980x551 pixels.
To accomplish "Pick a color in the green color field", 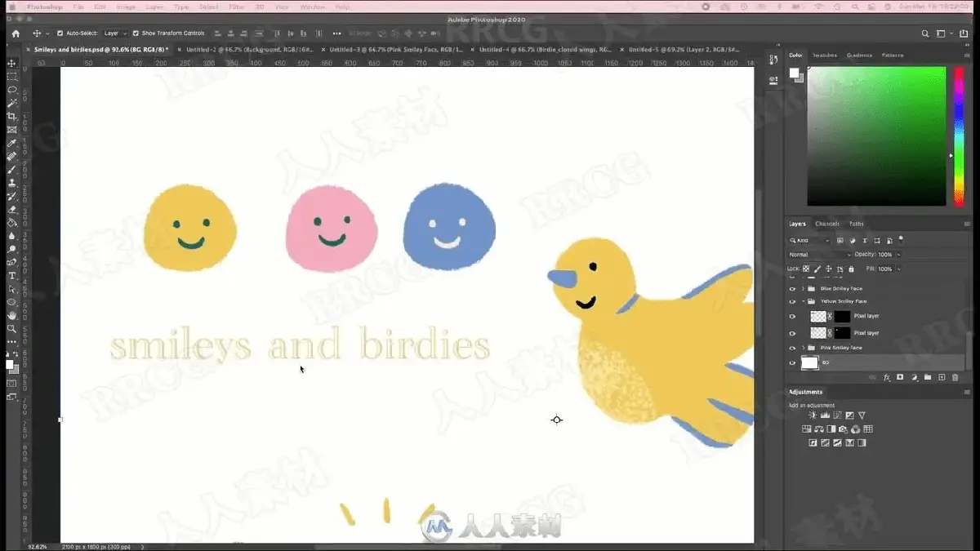I will pyautogui.click(x=876, y=136).
